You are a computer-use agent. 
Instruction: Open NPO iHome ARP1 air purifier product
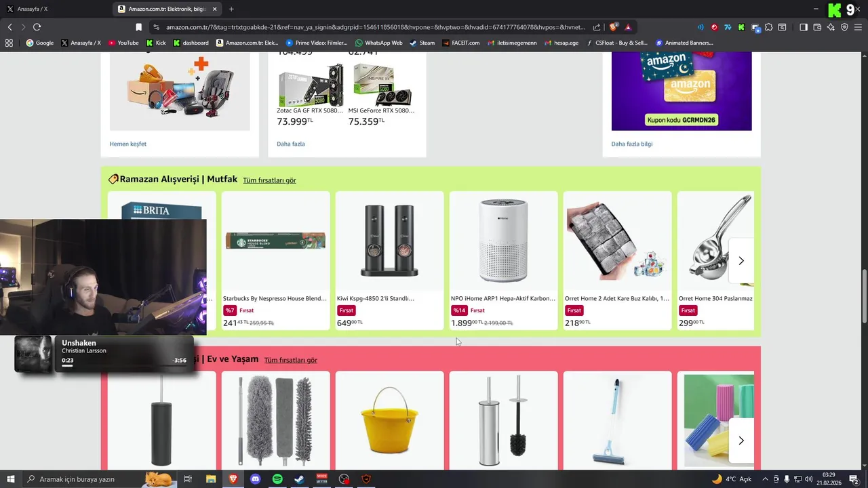click(503, 261)
